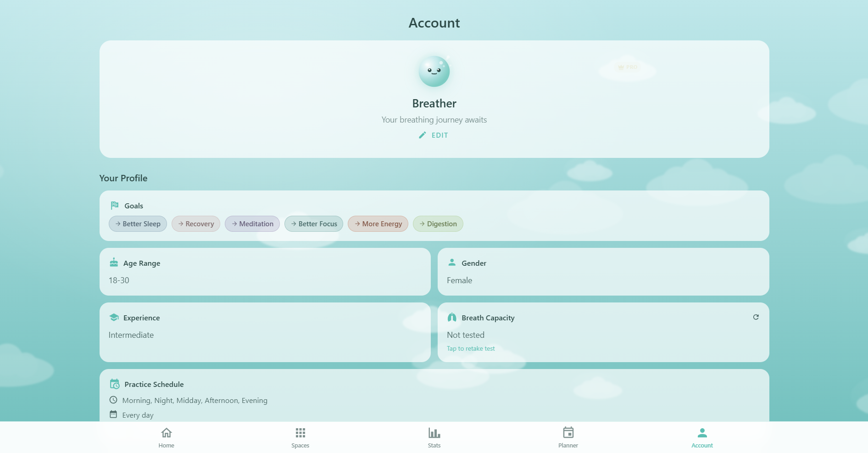868x453 pixels.
Task: Select the birthday cake icon in Age Range card
Action: (x=113, y=262)
